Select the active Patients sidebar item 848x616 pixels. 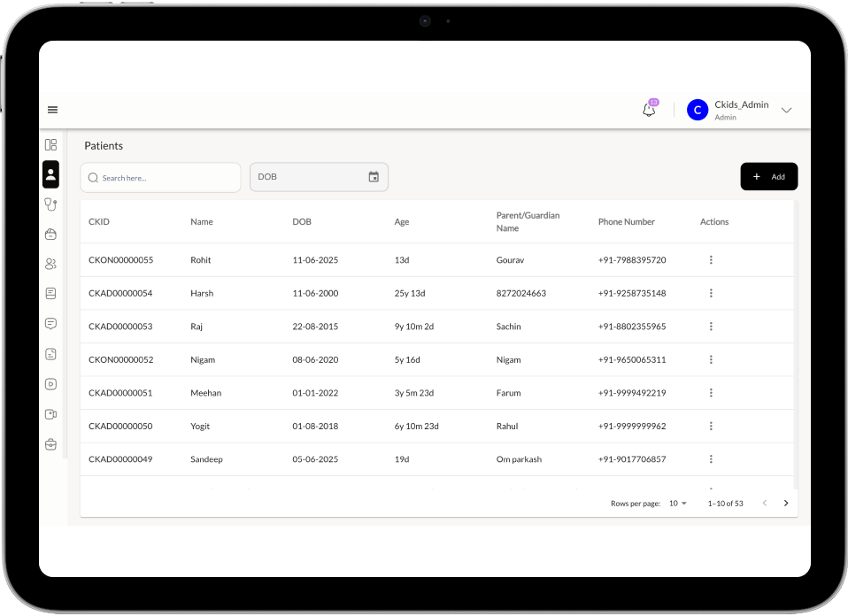(x=50, y=174)
